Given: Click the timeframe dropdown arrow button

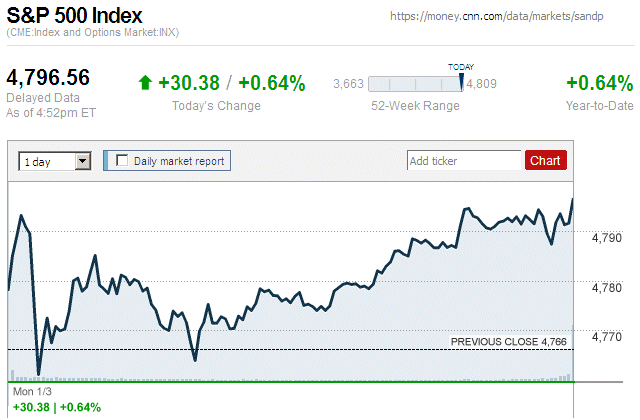Looking at the screenshot, I should [83, 160].
